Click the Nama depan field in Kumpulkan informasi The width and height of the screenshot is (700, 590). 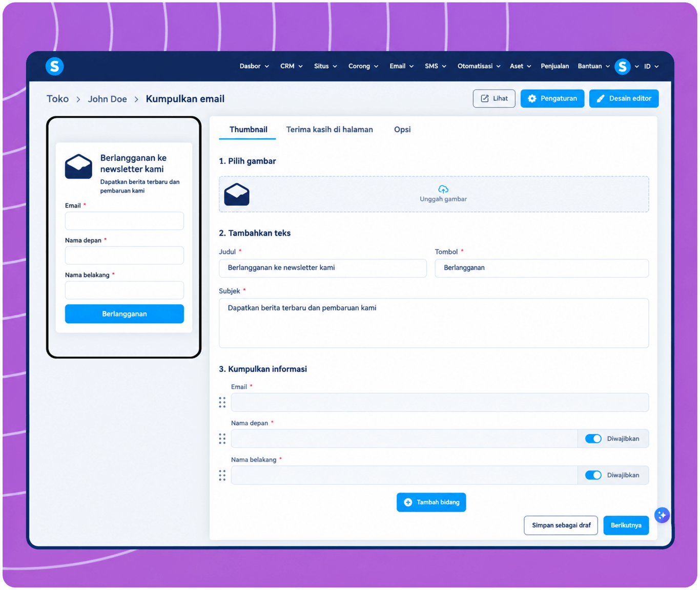click(x=404, y=439)
